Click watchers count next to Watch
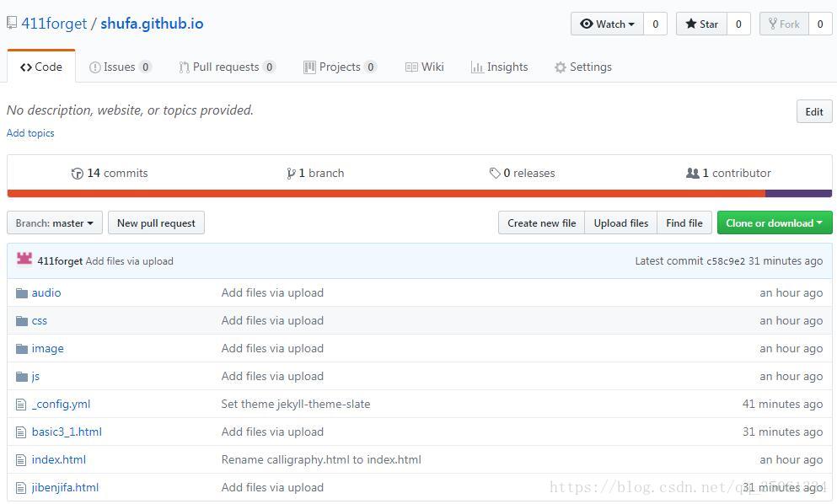This screenshot has width=837, height=504. click(x=656, y=24)
